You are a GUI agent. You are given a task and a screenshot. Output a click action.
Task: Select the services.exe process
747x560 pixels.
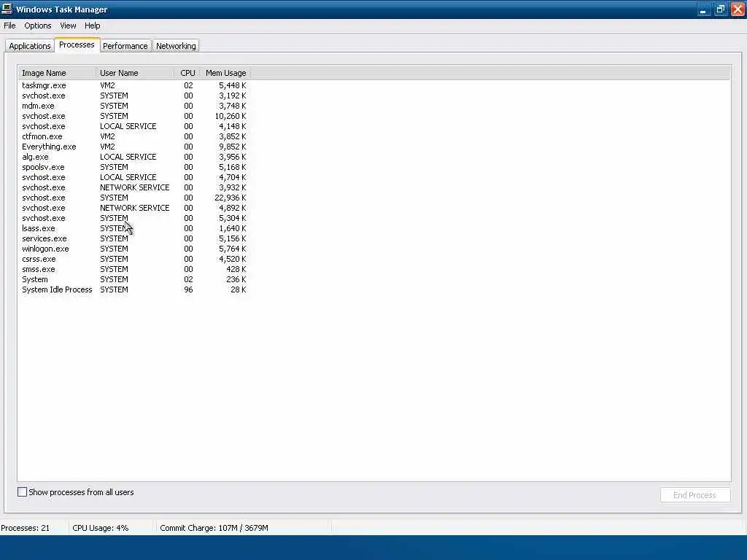coord(134,238)
